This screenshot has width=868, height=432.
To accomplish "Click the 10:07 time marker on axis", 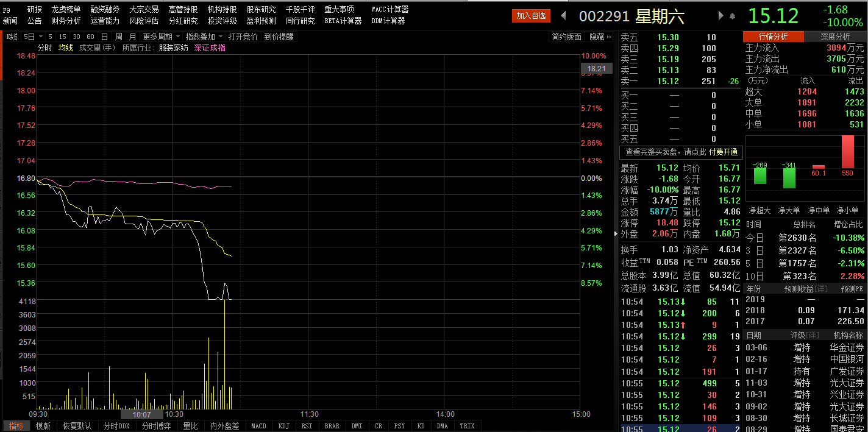I will click(141, 414).
